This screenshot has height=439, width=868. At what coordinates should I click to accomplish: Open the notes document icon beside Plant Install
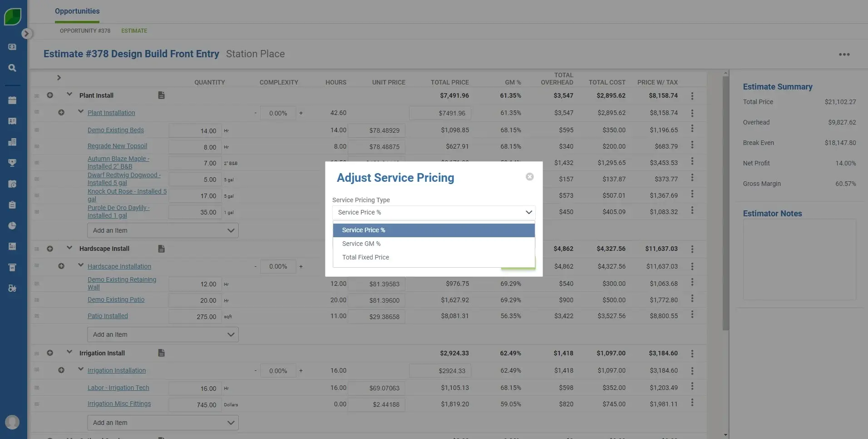pos(161,95)
